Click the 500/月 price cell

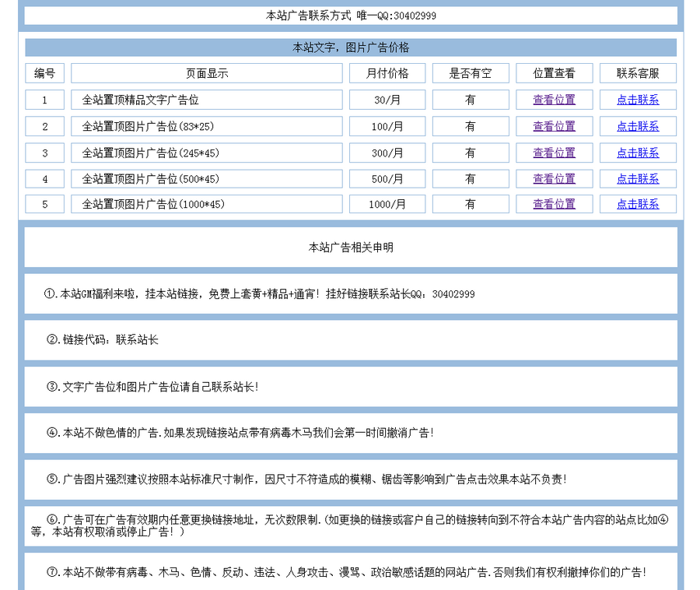[387, 179]
